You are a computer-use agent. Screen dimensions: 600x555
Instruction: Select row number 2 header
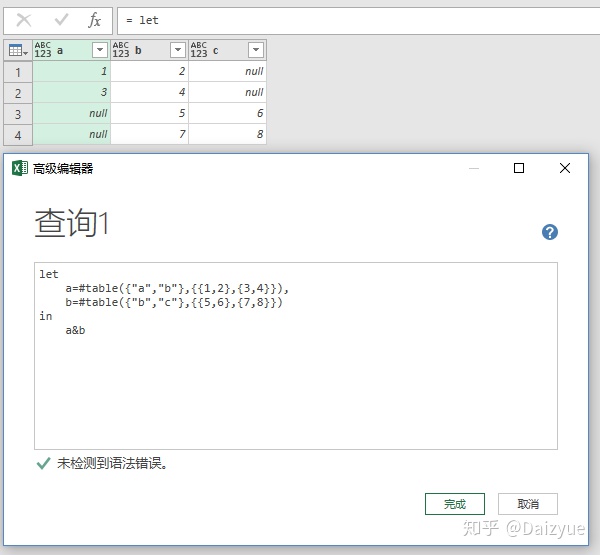[x=18, y=93]
